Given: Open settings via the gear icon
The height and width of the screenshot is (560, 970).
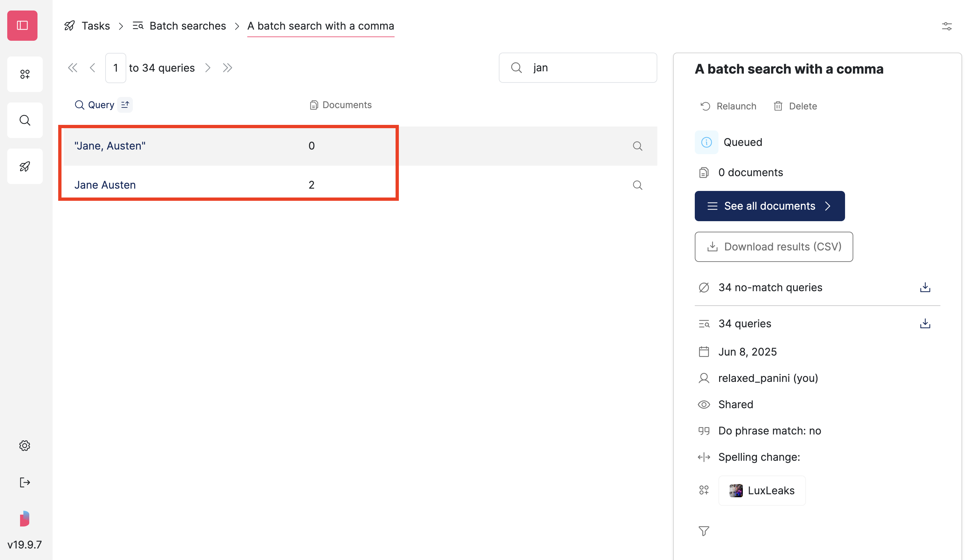Looking at the screenshot, I should (x=25, y=445).
